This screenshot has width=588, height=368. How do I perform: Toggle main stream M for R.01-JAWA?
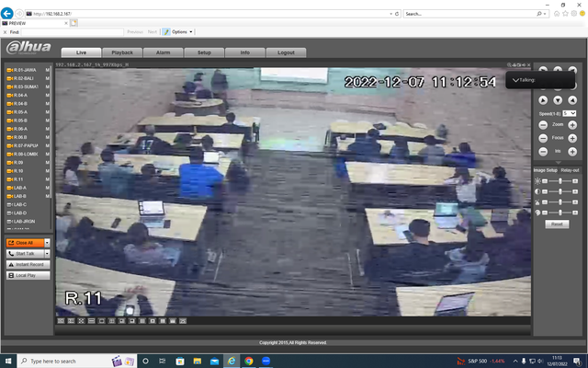[x=47, y=70]
